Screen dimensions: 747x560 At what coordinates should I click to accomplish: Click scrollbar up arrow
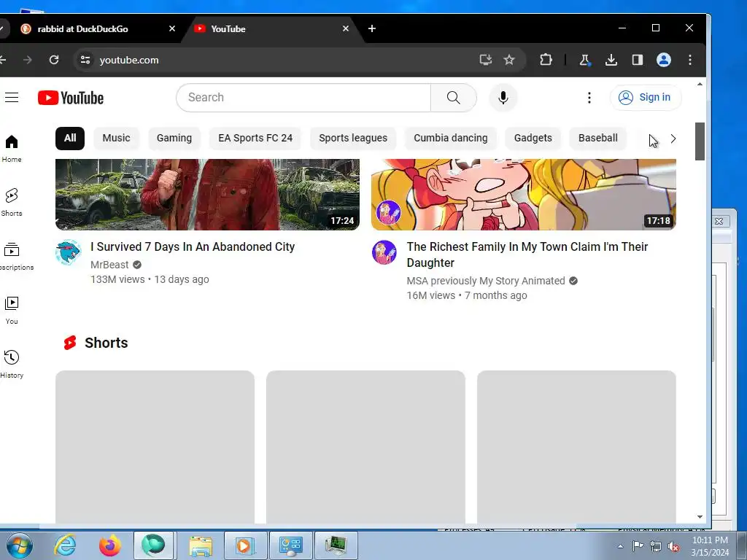click(700, 85)
